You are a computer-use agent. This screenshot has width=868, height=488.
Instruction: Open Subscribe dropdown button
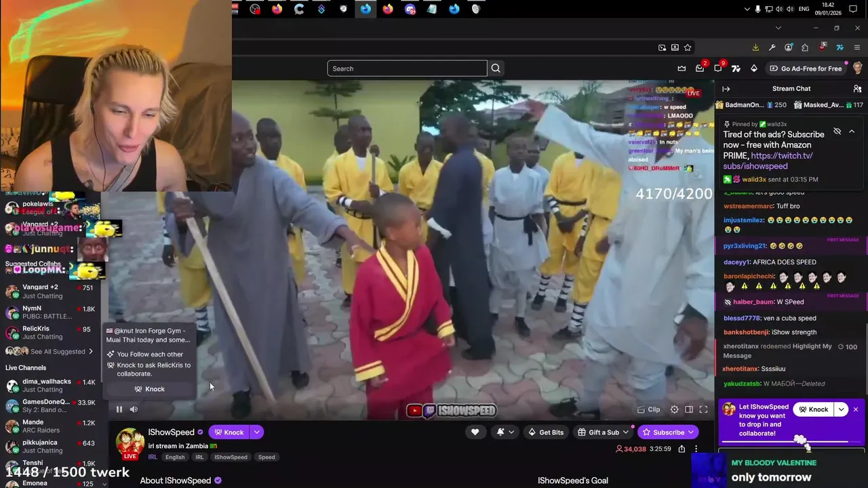tap(668, 432)
